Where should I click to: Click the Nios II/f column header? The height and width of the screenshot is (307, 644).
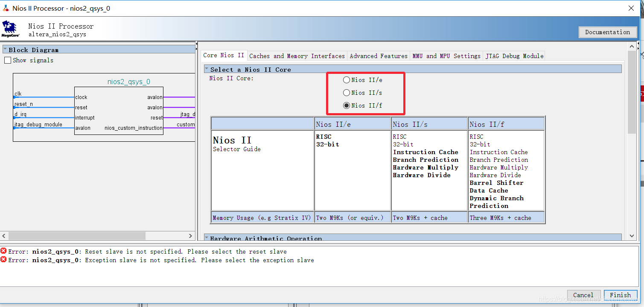[506, 124]
